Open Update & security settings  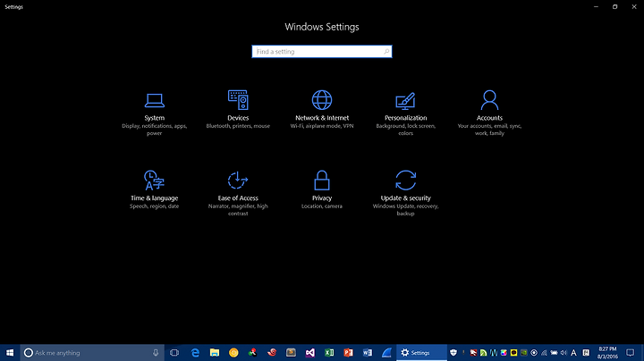pos(406,194)
